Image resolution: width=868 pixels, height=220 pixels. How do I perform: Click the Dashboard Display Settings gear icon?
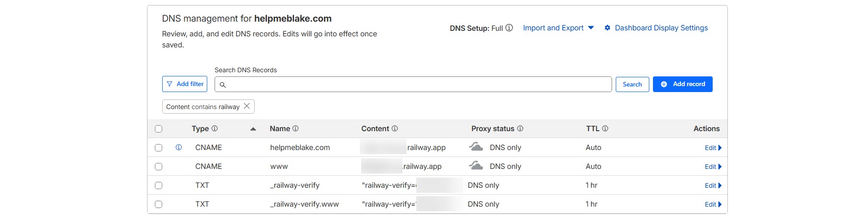coord(607,28)
